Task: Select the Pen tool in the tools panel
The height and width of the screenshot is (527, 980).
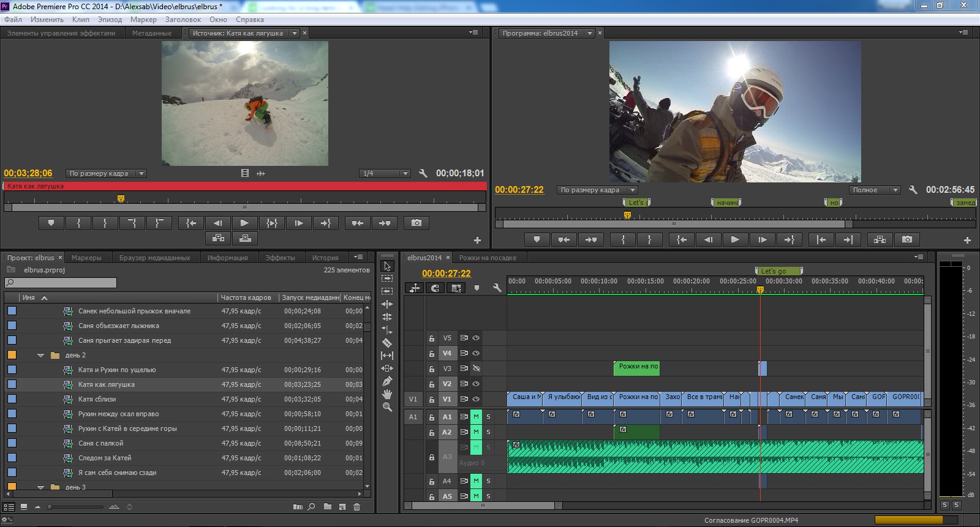Action: [387, 381]
